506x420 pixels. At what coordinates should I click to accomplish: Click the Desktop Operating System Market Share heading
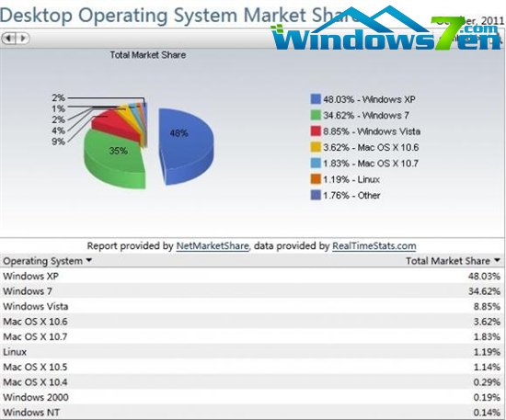tap(180, 15)
